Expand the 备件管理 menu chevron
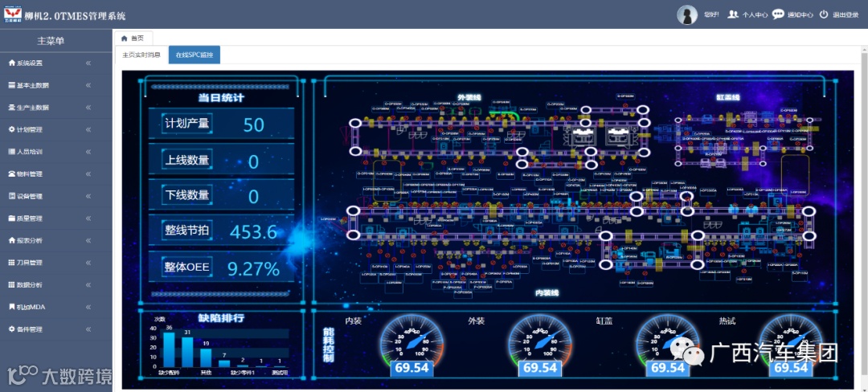Screen dimensions: 868x392 (88, 329)
